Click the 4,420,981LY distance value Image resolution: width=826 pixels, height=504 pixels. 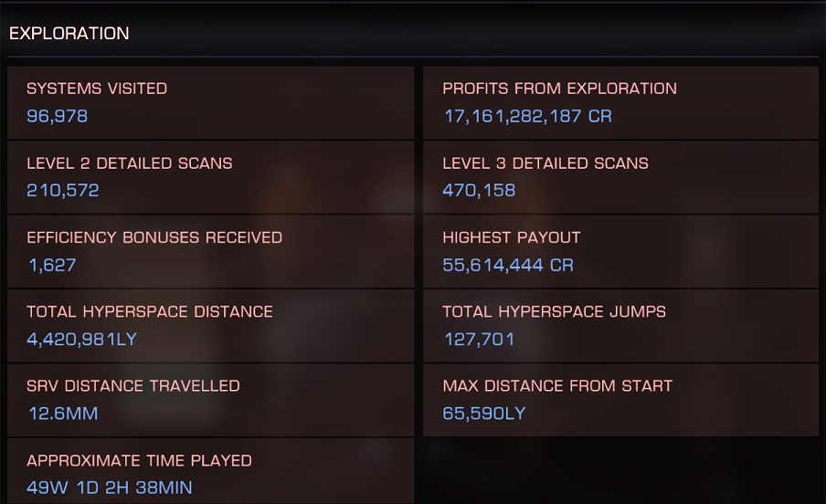tap(81, 339)
